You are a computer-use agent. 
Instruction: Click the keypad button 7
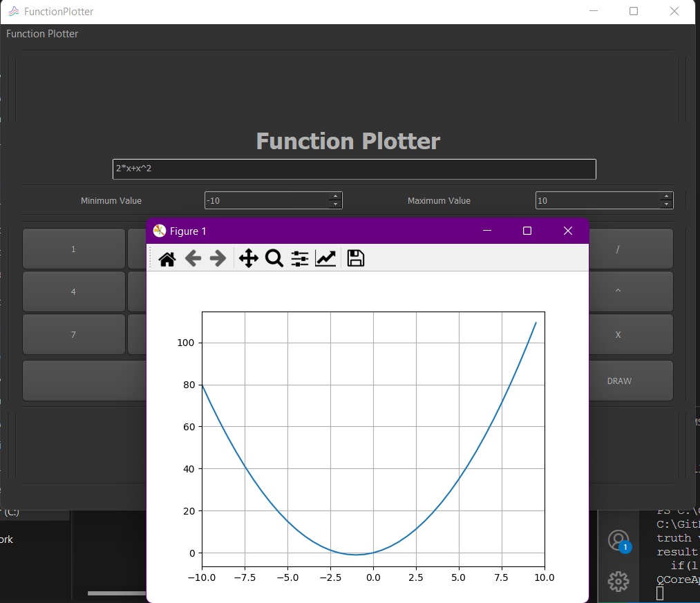[74, 335]
